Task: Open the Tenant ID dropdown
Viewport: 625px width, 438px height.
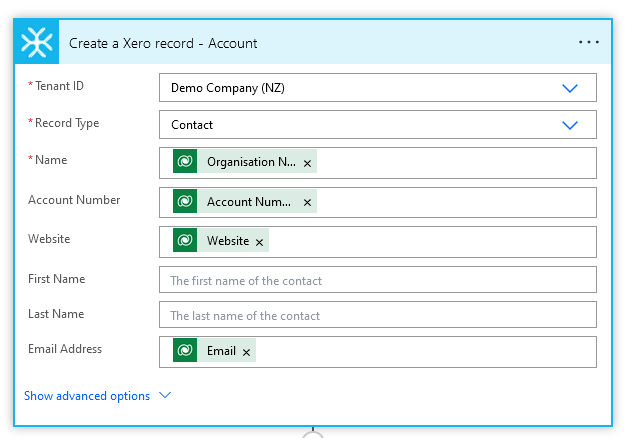Action: pos(378,87)
